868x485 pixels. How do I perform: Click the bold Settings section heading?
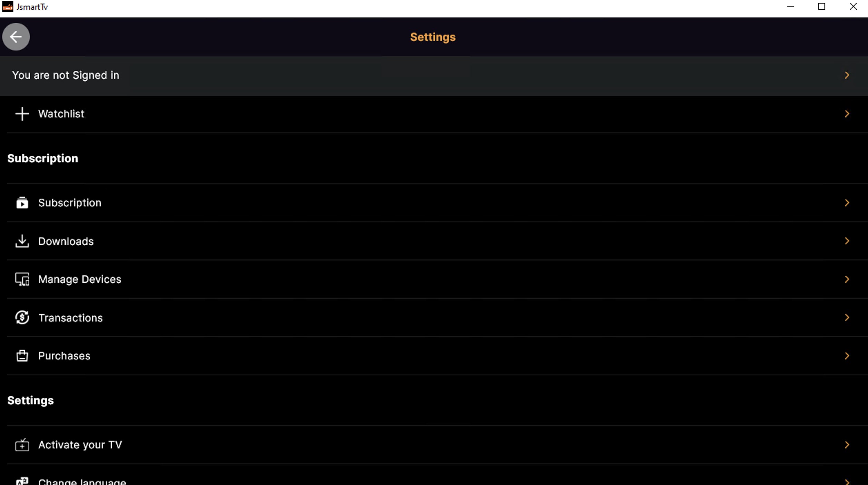point(30,400)
